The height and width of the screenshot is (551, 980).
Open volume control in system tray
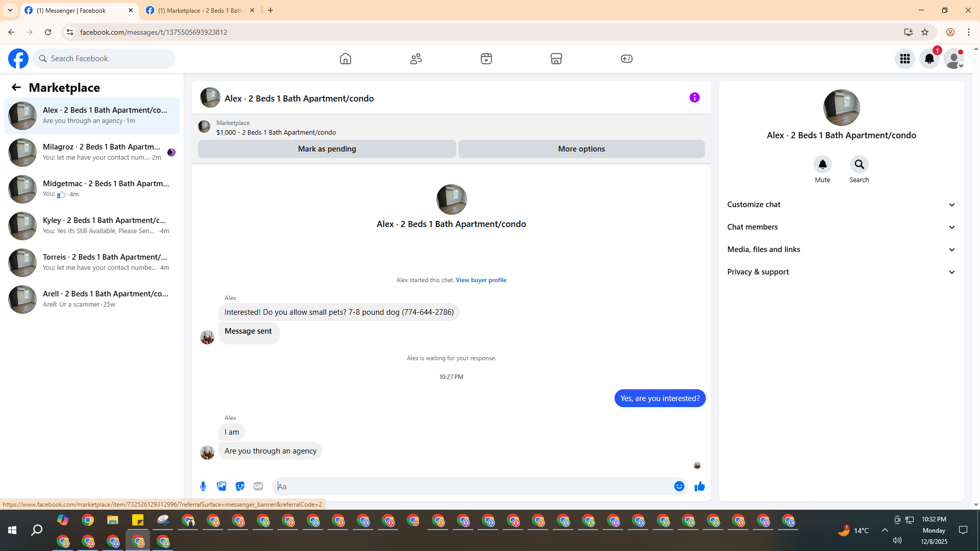[897, 540]
